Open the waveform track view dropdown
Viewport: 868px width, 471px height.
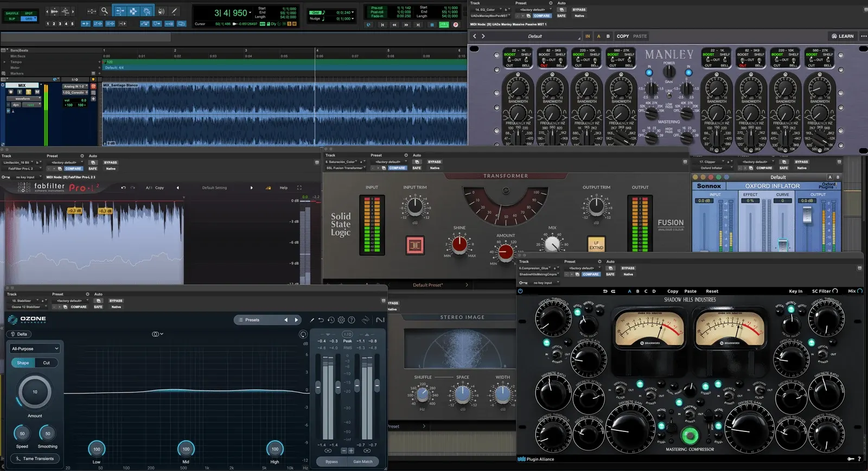24,99
